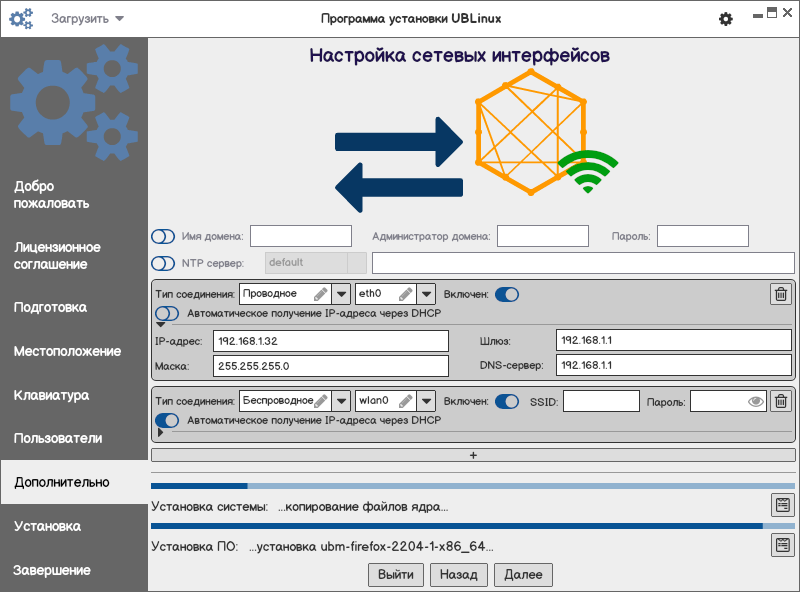Click the Далее button
800x592 pixels.
(x=523, y=575)
